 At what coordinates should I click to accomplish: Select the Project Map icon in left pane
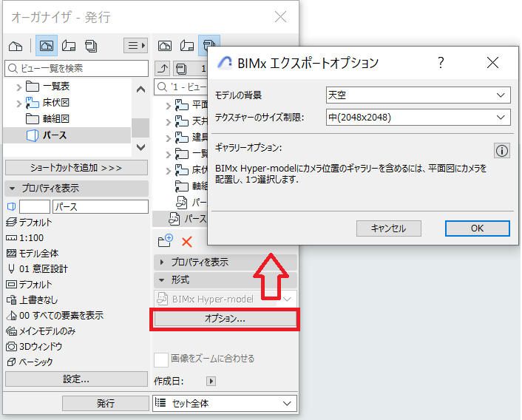(x=16, y=46)
